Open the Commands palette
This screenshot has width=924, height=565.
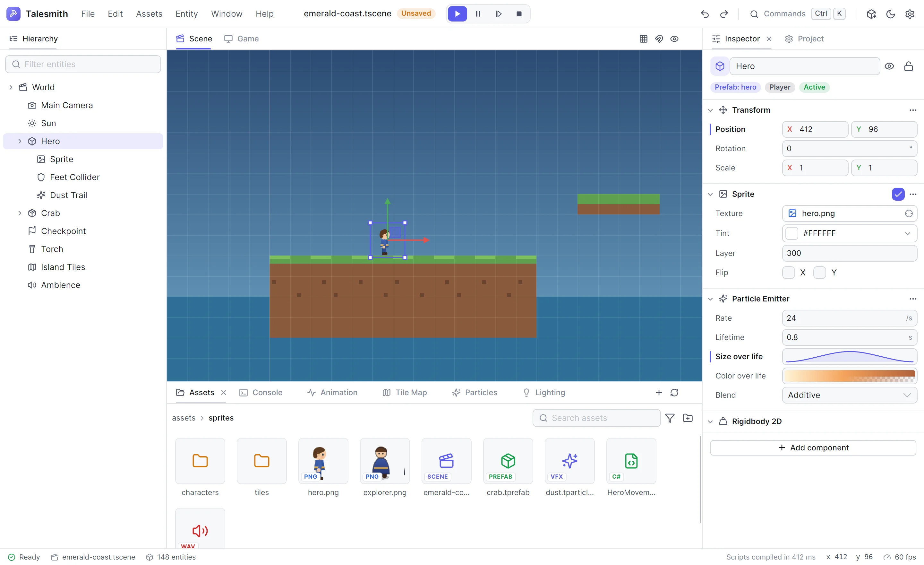point(797,14)
